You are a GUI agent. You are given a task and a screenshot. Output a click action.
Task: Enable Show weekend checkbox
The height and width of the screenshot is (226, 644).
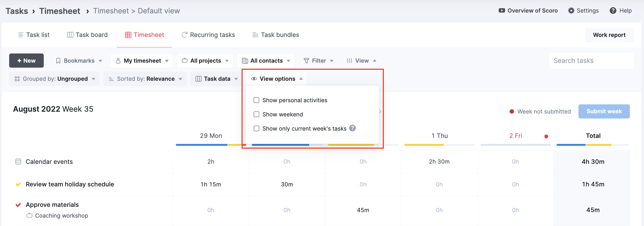click(256, 114)
